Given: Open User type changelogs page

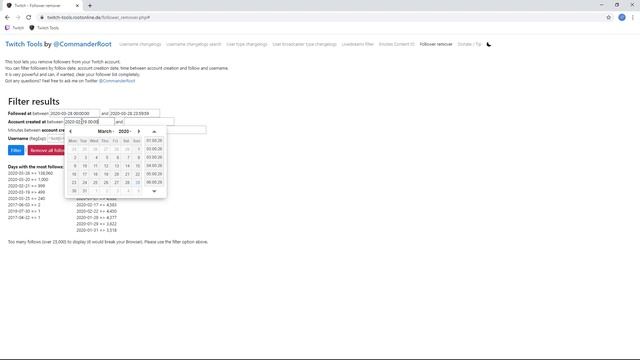Looking at the screenshot, I should pyautogui.click(x=247, y=44).
